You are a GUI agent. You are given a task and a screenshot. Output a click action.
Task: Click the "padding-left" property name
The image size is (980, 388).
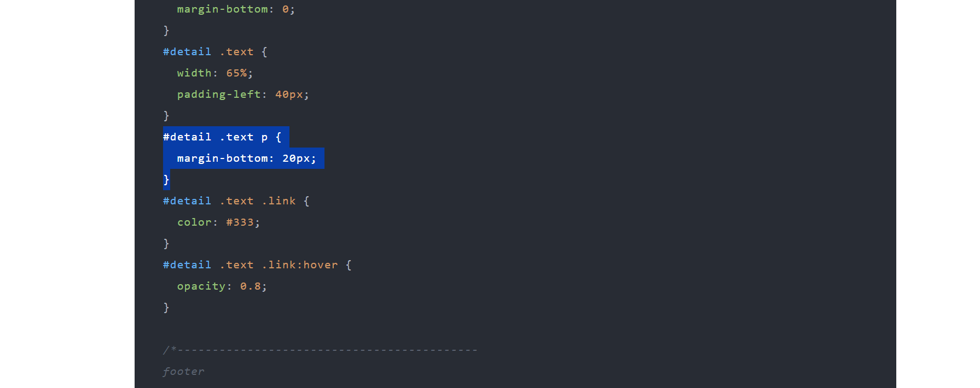219,95
